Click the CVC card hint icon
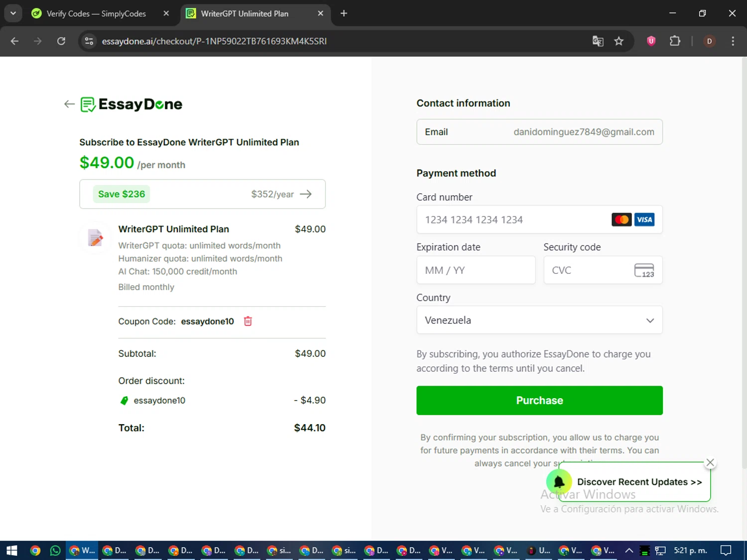This screenshot has width=747, height=560. (x=644, y=270)
